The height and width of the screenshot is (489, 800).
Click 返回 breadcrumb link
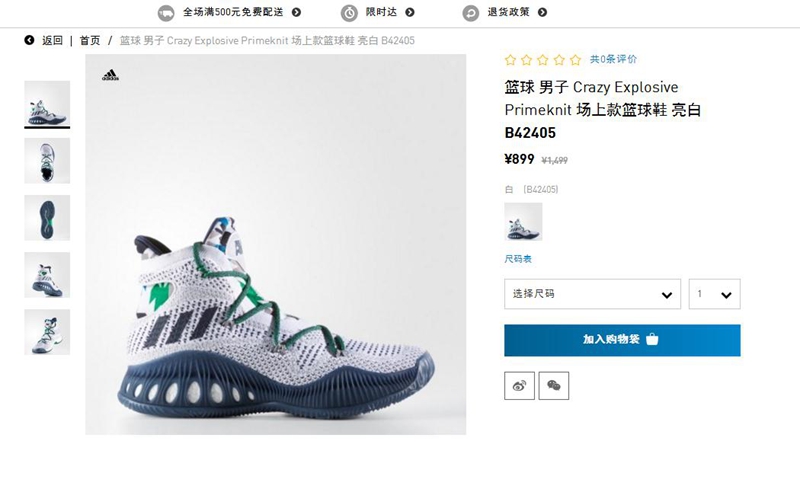52,40
